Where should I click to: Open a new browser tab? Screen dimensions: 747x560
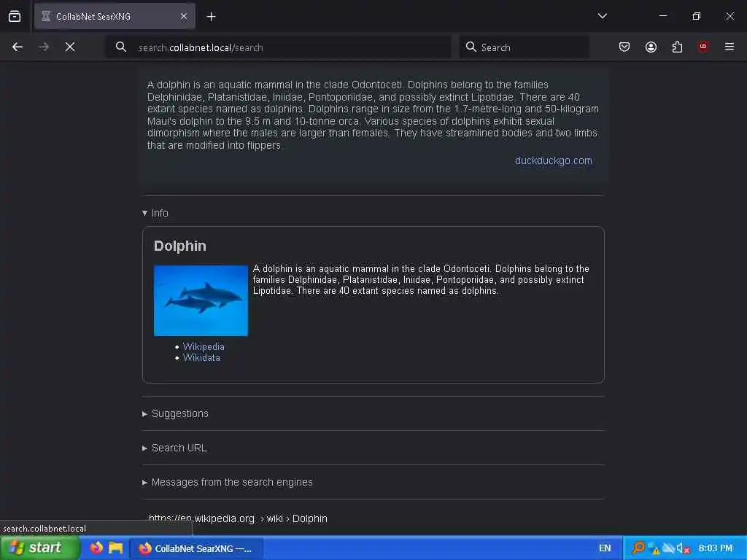(211, 17)
